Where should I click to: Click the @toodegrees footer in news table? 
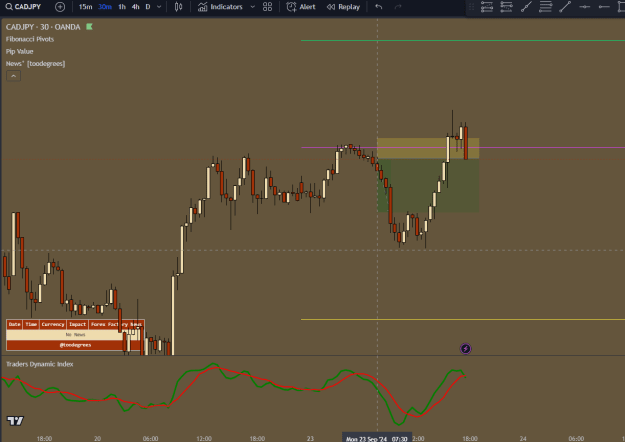[75, 345]
